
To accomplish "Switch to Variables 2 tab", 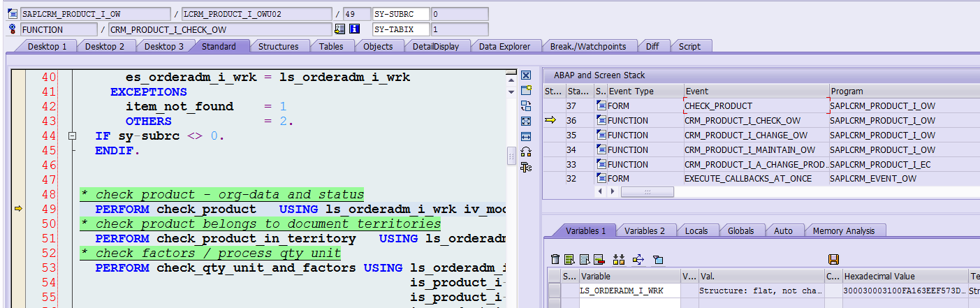I will (645, 230).
